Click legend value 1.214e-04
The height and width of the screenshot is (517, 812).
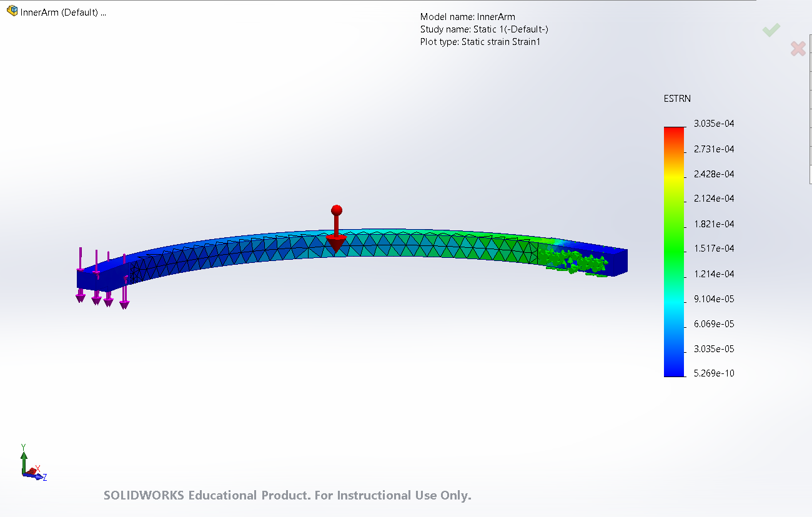point(714,273)
